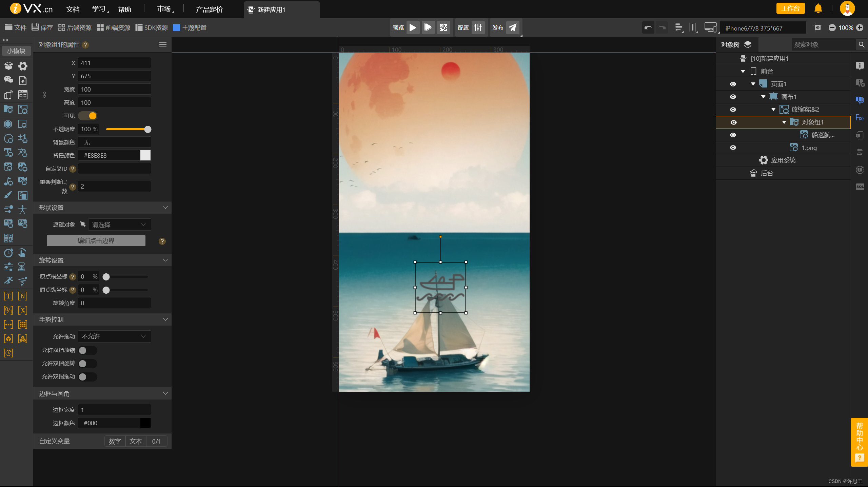868x487 pixels.
Task: Click the 工作台 button
Action: click(x=790, y=8)
